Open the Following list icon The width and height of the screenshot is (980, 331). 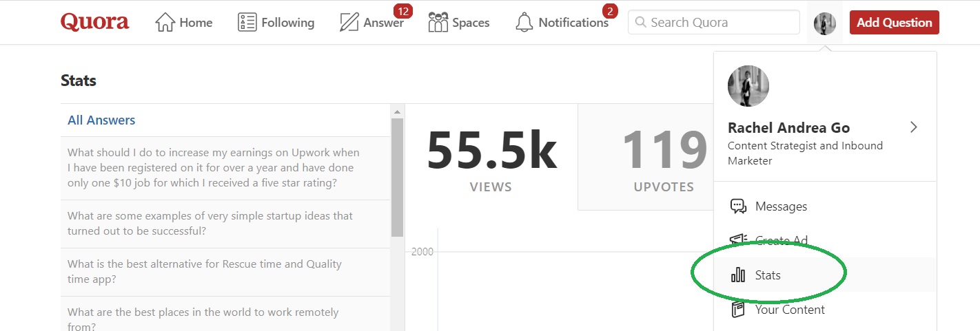click(247, 23)
